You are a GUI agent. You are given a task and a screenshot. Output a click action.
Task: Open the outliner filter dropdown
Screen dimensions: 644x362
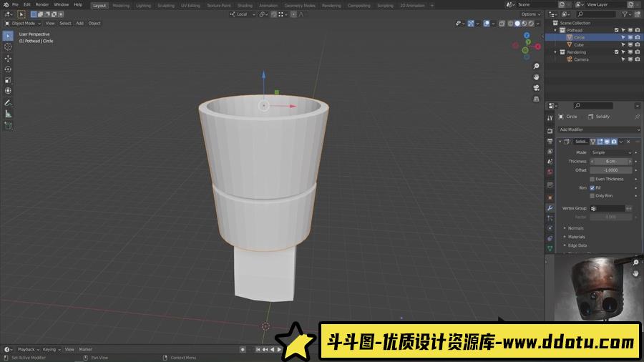(x=627, y=14)
